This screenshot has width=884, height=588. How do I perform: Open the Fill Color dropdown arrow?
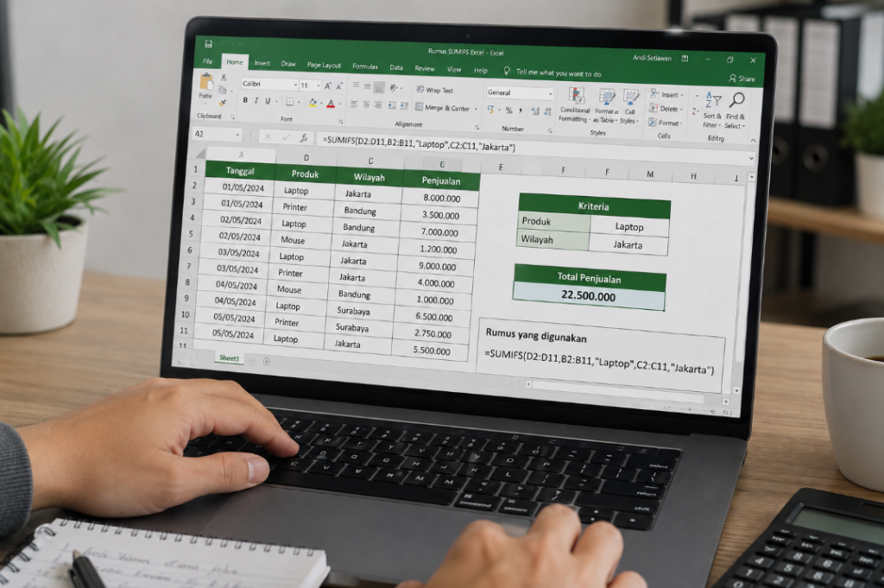click(x=321, y=104)
